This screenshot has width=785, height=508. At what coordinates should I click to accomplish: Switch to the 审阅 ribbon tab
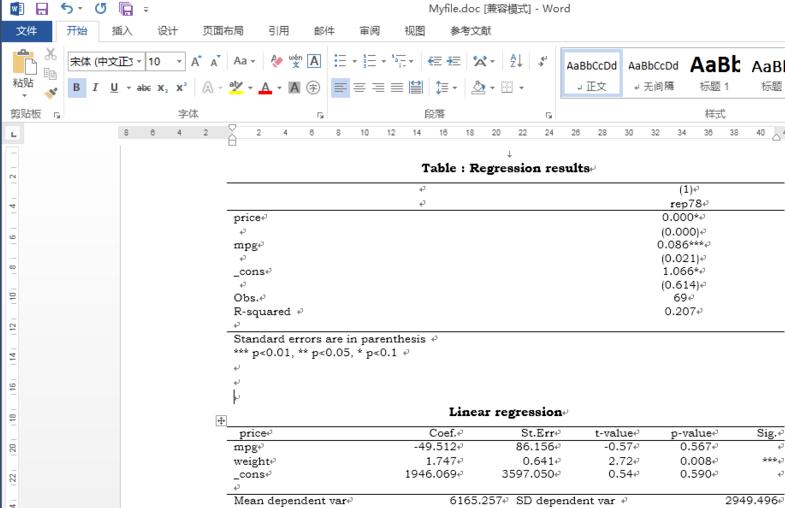(369, 31)
